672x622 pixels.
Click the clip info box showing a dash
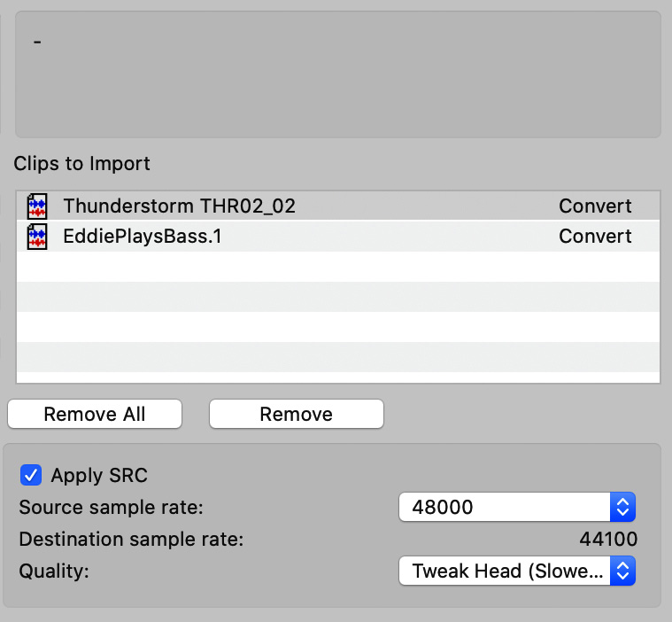[x=338, y=74]
